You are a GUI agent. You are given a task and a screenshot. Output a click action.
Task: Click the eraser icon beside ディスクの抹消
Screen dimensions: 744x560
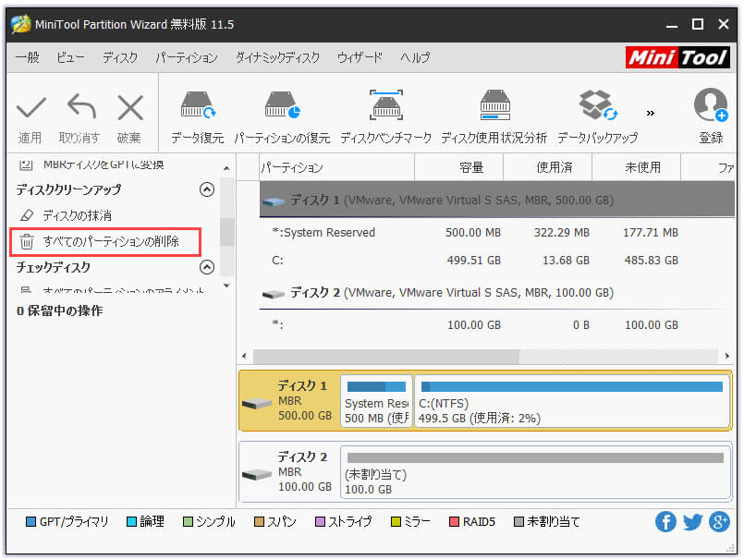click(x=27, y=215)
